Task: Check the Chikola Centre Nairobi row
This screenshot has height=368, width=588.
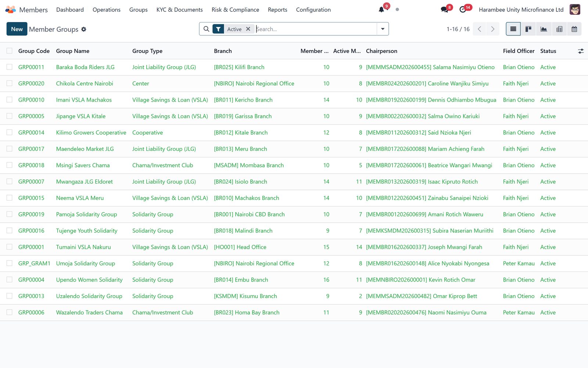Action: 10,83
